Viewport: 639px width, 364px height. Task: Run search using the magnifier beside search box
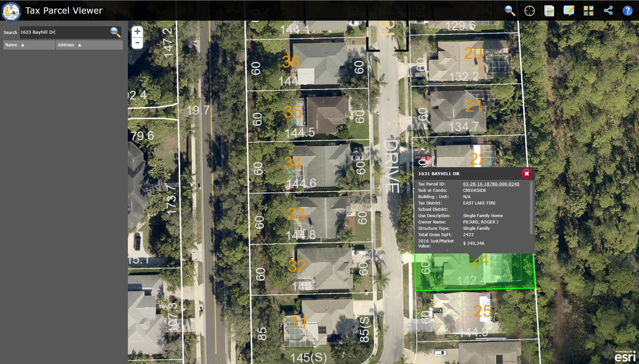pos(115,32)
